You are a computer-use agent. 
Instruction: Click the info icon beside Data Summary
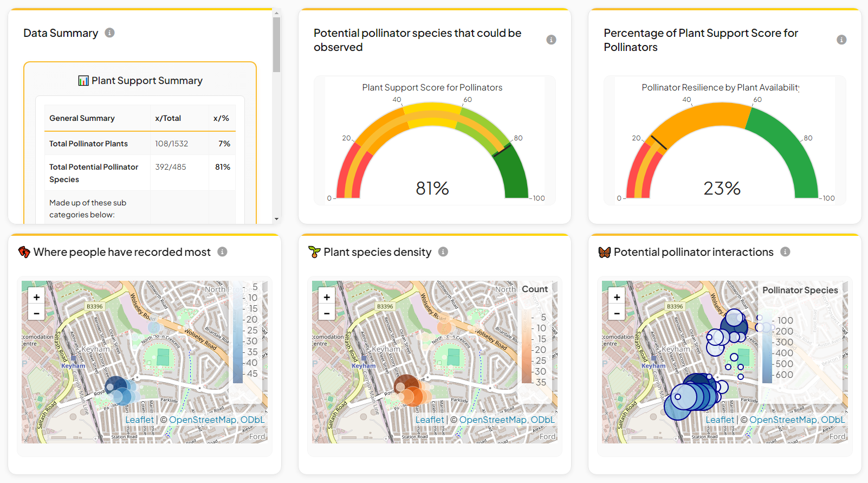point(109,33)
